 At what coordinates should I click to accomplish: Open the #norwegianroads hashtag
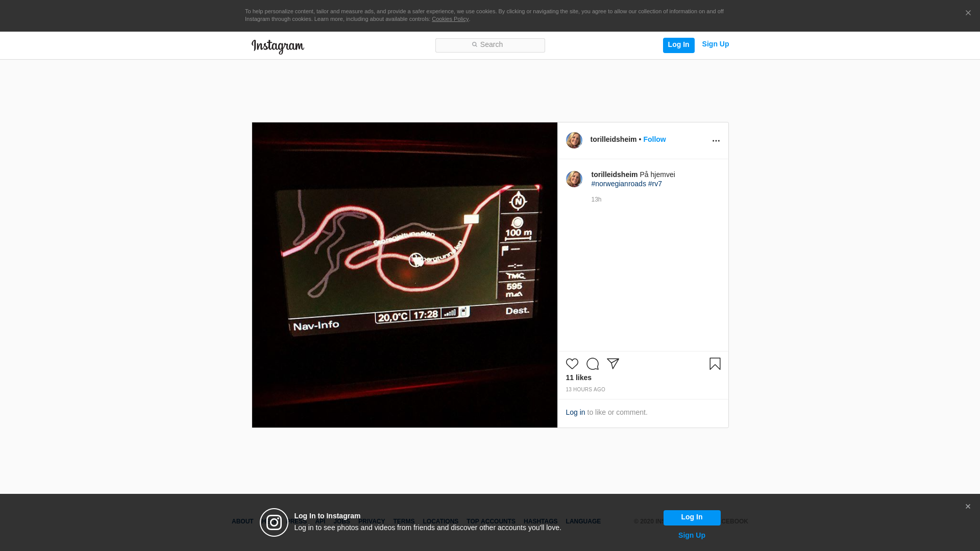coord(618,184)
